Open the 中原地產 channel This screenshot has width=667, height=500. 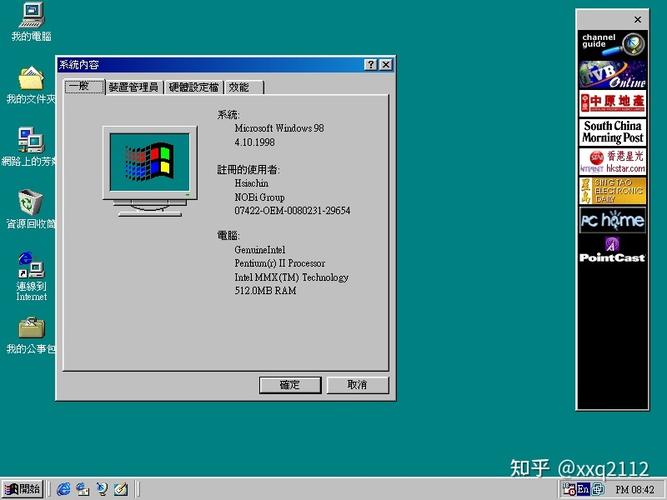tap(613, 103)
